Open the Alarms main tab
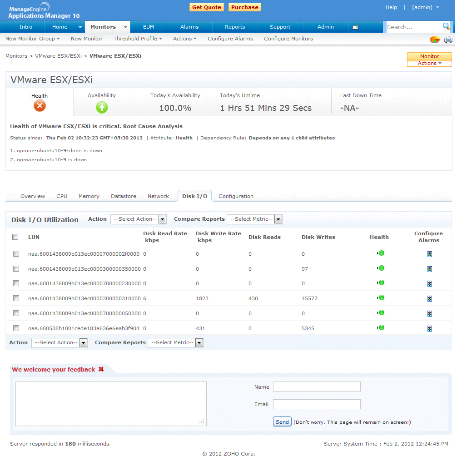Image resolution: width=457 pixels, height=476 pixels. coord(189,27)
